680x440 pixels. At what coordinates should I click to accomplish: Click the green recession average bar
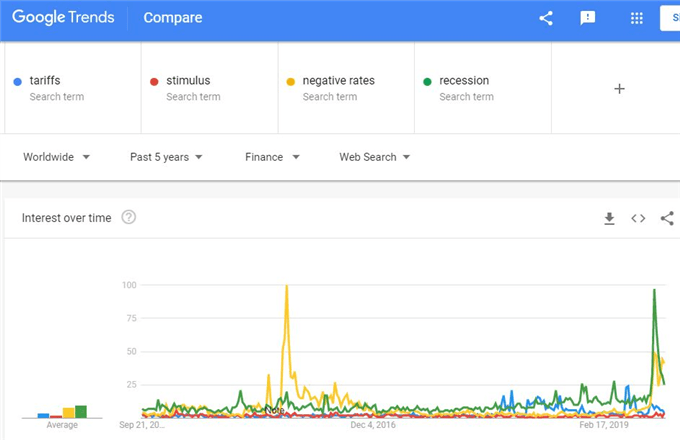81,411
